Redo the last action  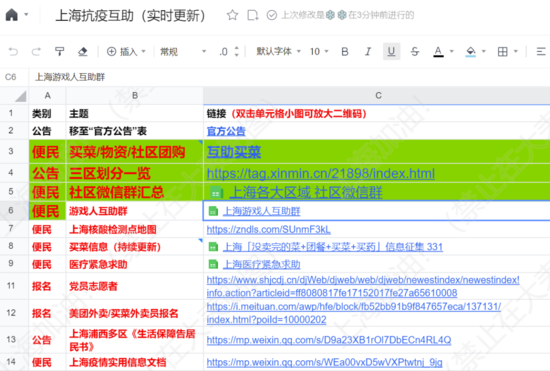click(x=36, y=52)
